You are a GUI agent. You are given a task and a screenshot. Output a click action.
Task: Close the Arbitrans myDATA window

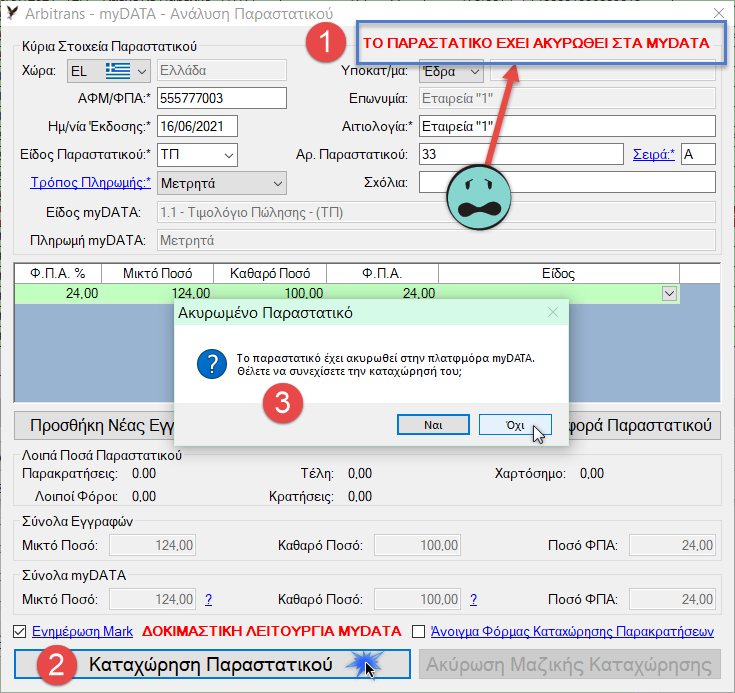pyautogui.click(x=719, y=13)
